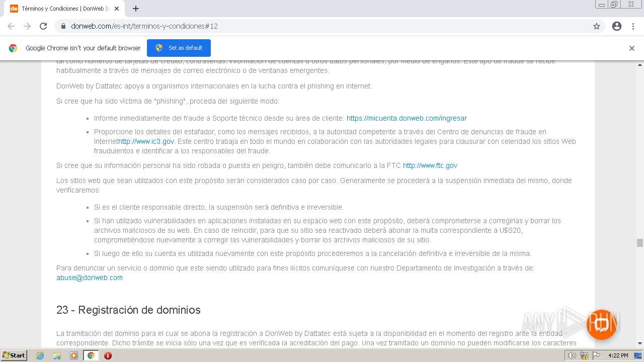The image size is (644, 362).
Task: Open the www.ftc.gov link
Action: click(x=430, y=165)
